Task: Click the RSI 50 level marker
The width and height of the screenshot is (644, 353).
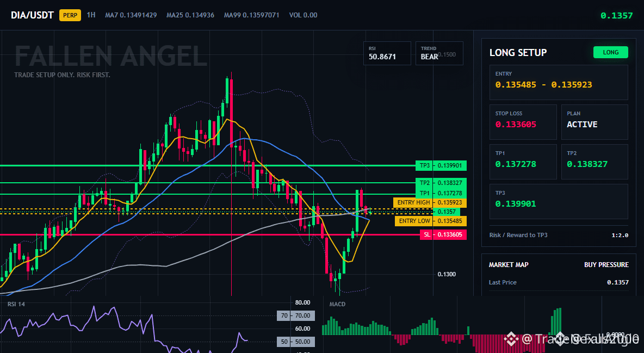Action: tap(296, 342)
